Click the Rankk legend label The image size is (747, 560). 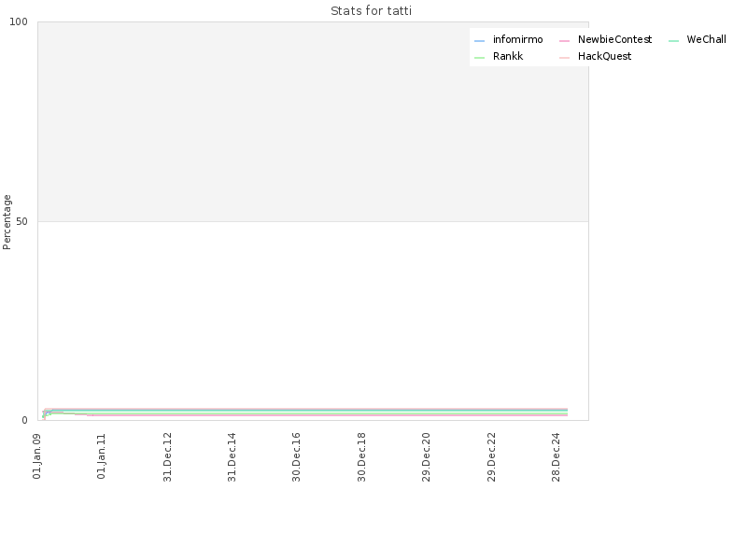508,56
